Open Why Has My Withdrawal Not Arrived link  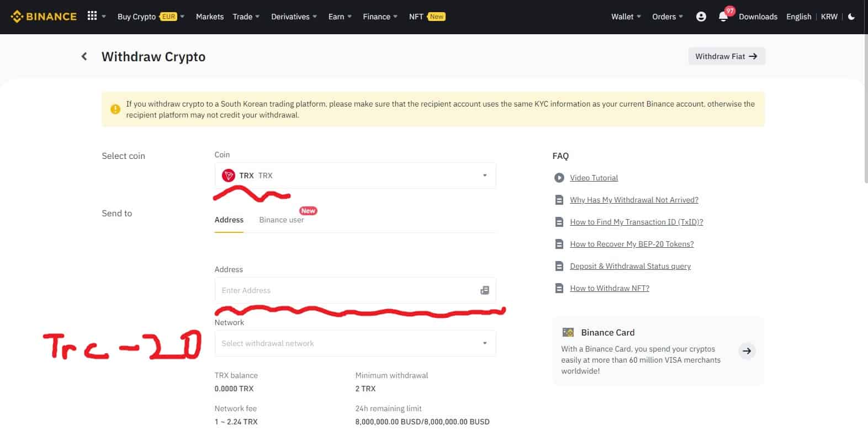(x=634, y=200)
